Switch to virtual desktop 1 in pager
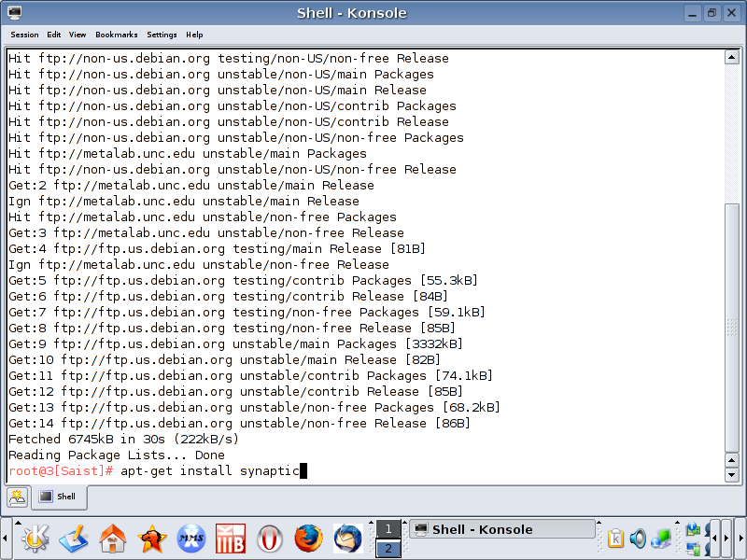The width and height of the screenshot is (747, 560). (388, 529)
